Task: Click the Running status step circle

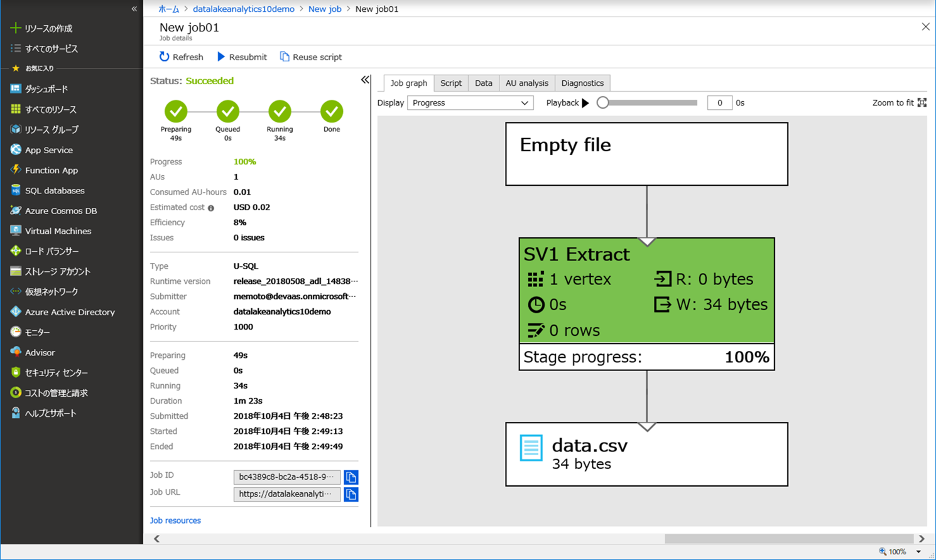Action: 280,112
